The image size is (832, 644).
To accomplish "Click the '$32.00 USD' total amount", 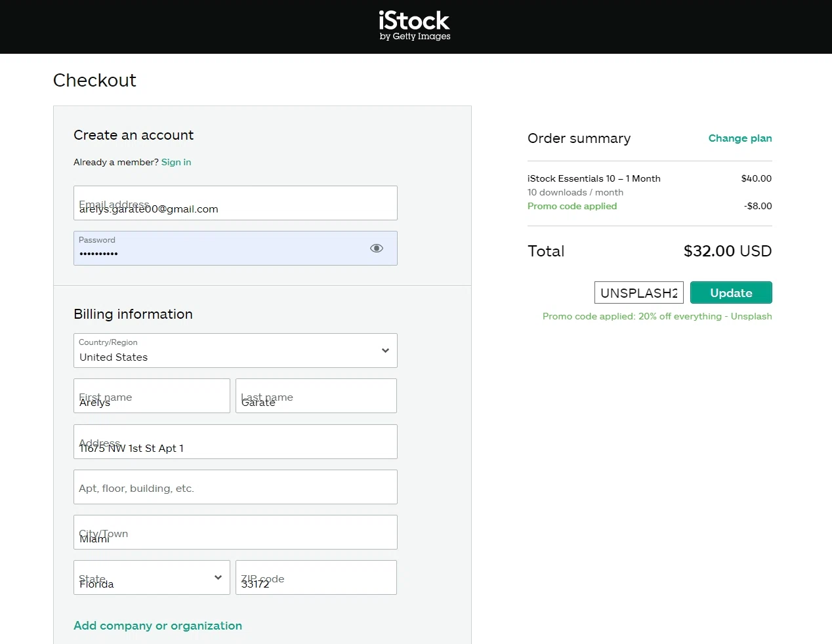I will click(728, 251).
